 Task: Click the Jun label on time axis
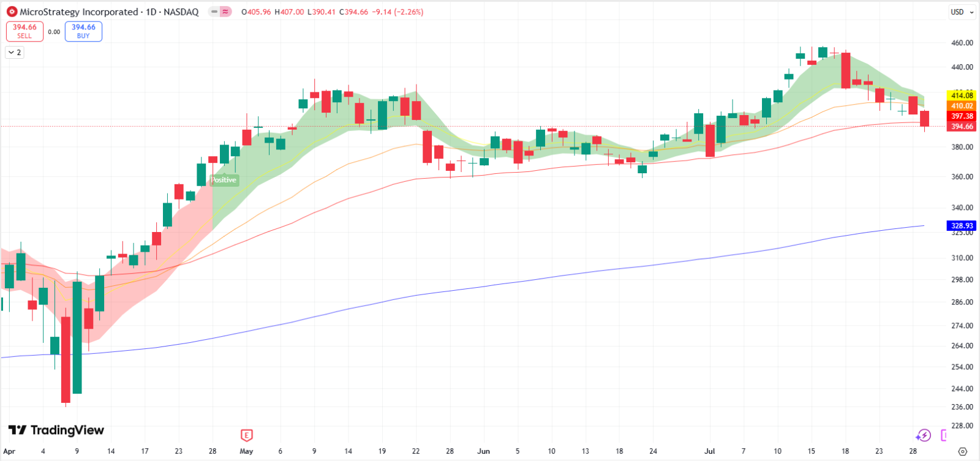click(484, 451)
